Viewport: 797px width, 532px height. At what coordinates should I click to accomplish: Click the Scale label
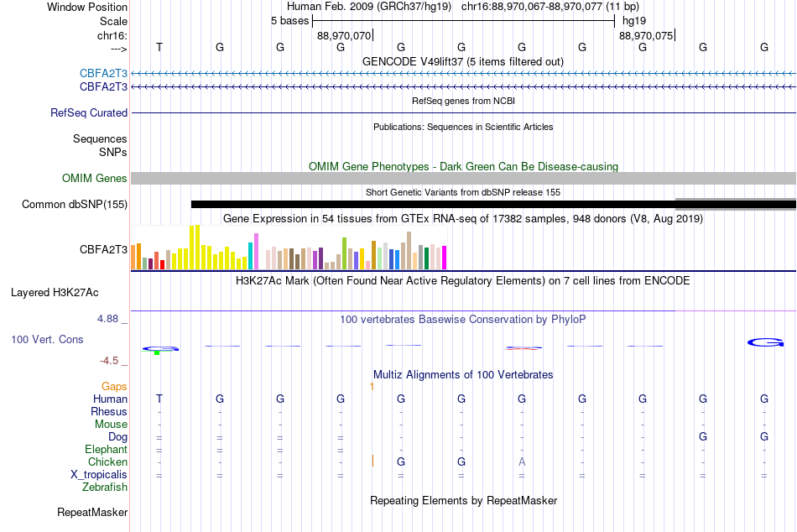click(113, 21)
